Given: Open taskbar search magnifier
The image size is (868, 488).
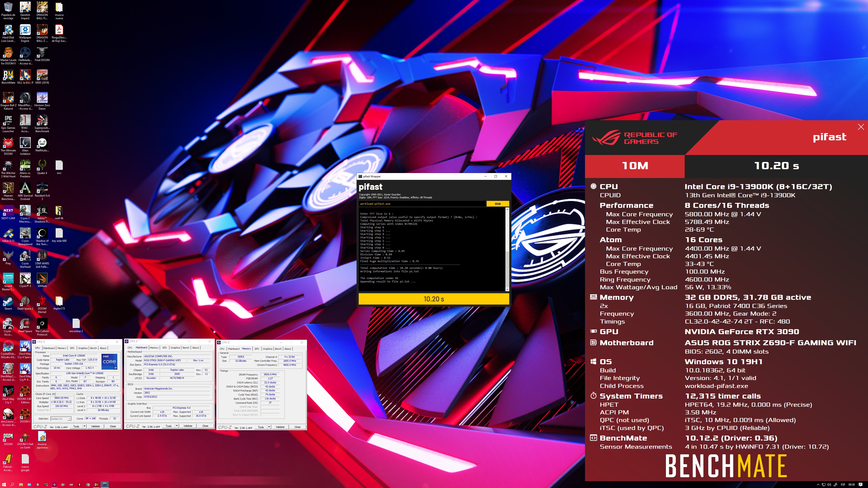Looking at the screenshot, I should (x=12, y=484).
